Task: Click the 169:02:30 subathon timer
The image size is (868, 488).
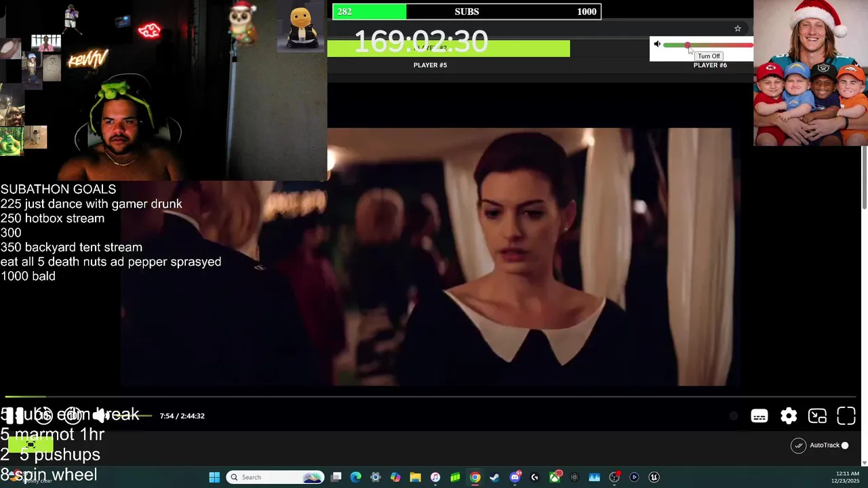Action: coord(421,41)
